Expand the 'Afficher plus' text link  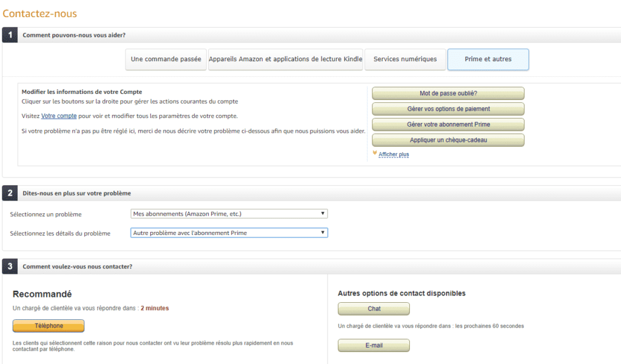tap(394, 155)
